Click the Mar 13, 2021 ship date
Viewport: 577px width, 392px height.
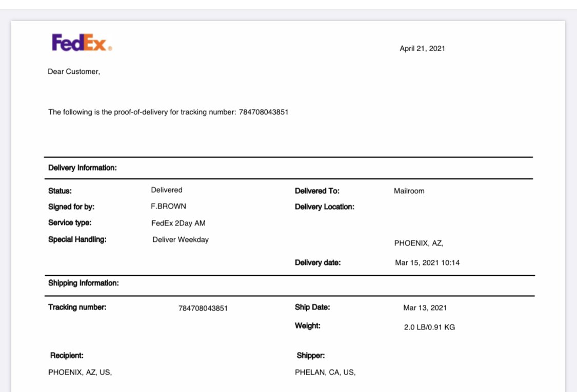click(x=425, y=308)
